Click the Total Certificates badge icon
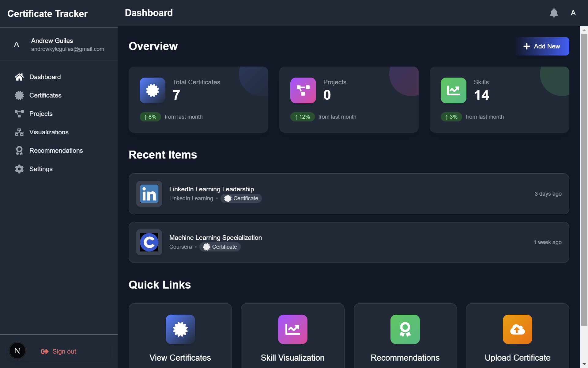 pos(152,90)
